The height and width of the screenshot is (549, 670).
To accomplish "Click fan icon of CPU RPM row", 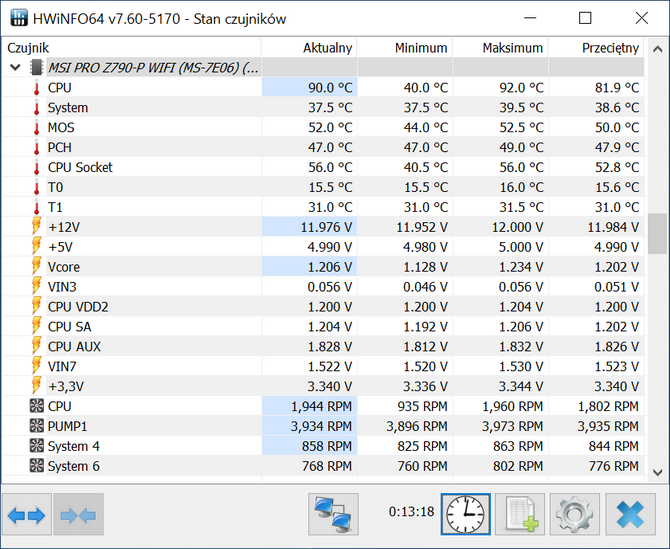I will coord(37,406).
